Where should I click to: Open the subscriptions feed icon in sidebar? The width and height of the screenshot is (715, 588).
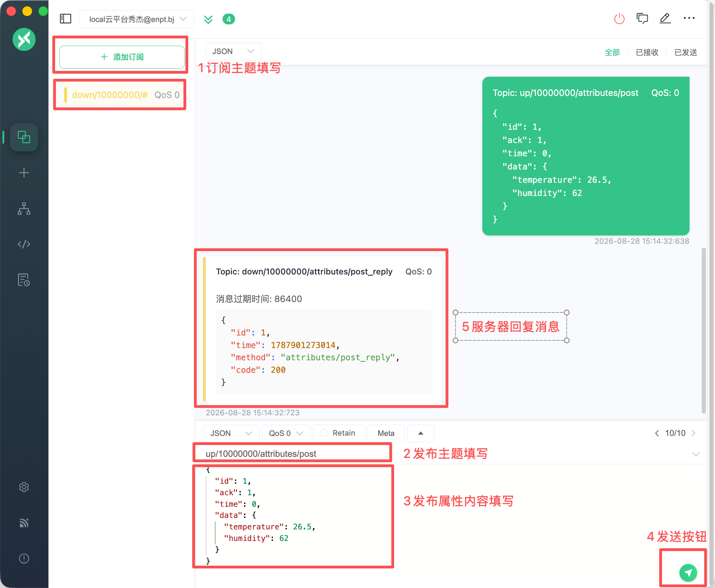(24, 523)
